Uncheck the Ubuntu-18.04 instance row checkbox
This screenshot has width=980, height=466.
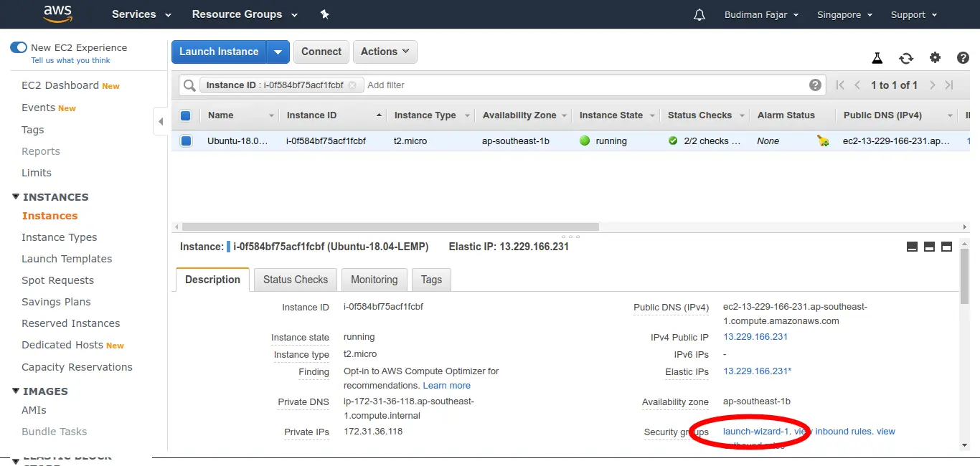pyautogui.click(x=186, y=141)
